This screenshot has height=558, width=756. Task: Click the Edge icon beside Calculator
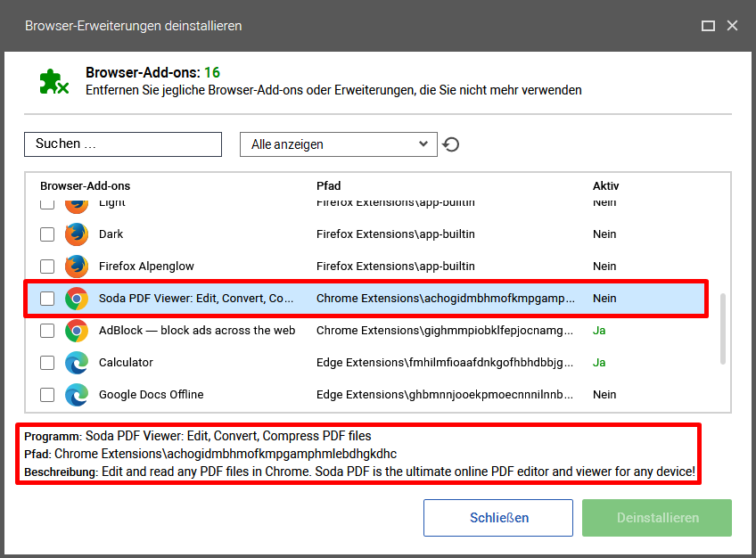[x=77, y=363]
